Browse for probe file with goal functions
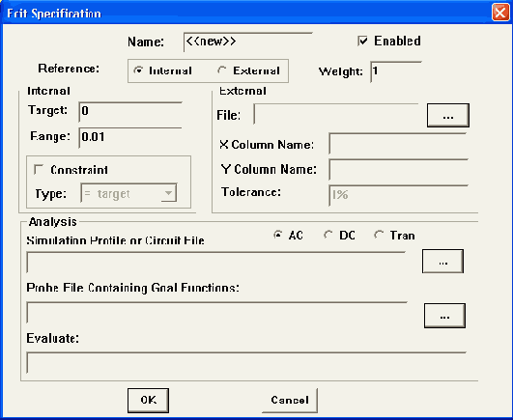Screen dimensions: 513x420 (x=444, y=316)
